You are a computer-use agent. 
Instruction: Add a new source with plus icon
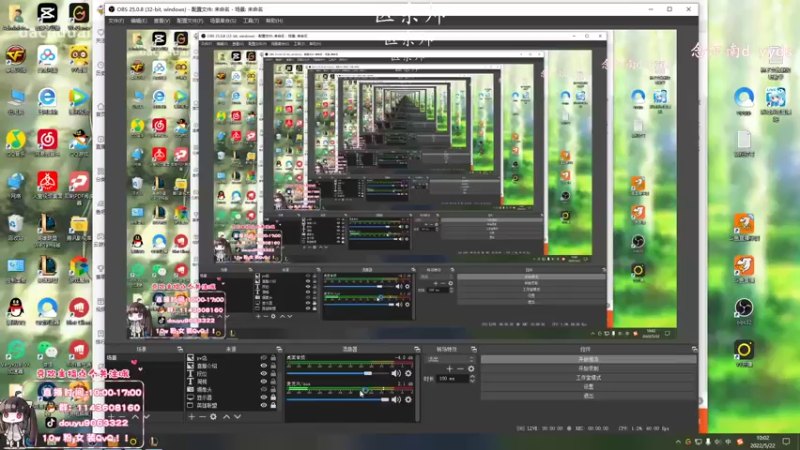tap(191, 417)
